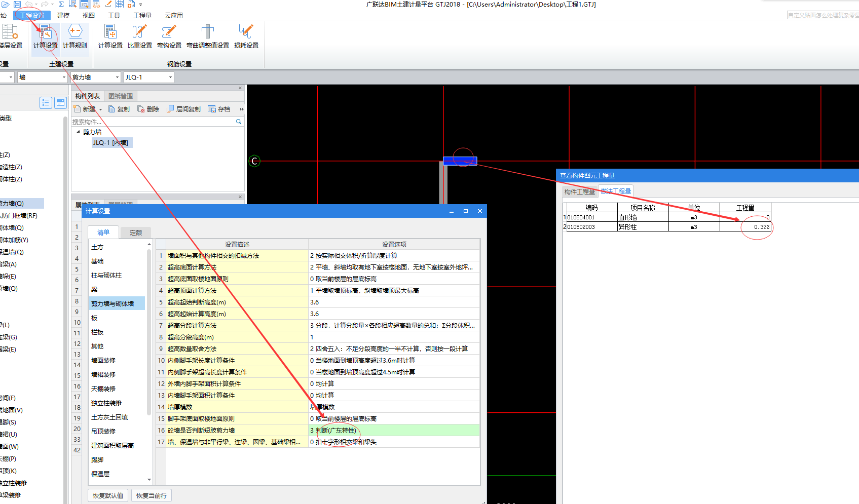This screenshot has height=504, width=859.
Task: Open the Undo history dropdown arrow
Action: click(36, 4)
